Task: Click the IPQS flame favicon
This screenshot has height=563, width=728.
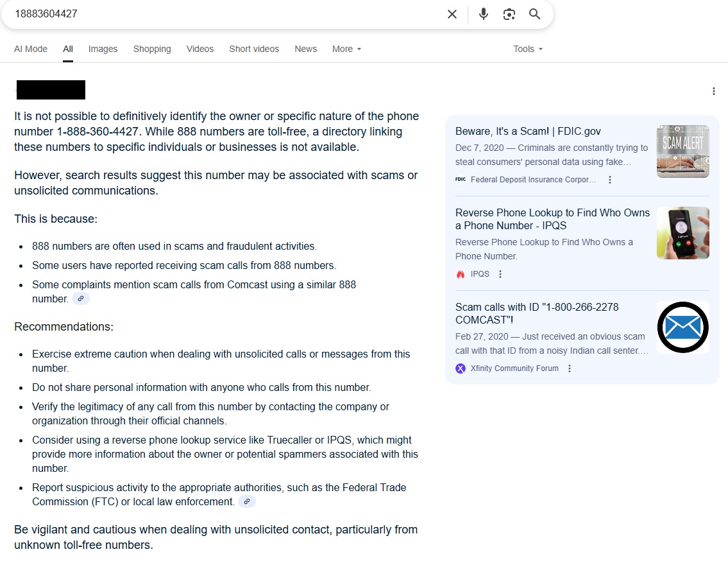Action: (x=460, y=274)
